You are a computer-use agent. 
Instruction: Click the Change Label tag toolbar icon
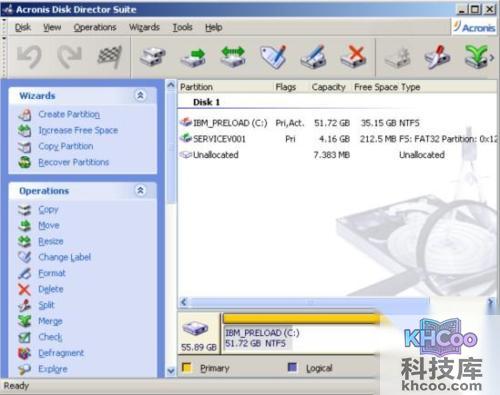tap(273, 57)
